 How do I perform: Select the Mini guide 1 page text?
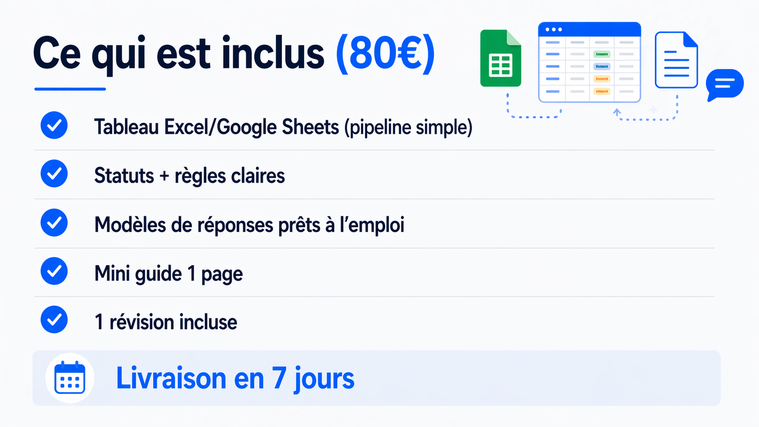click(167, 272)
